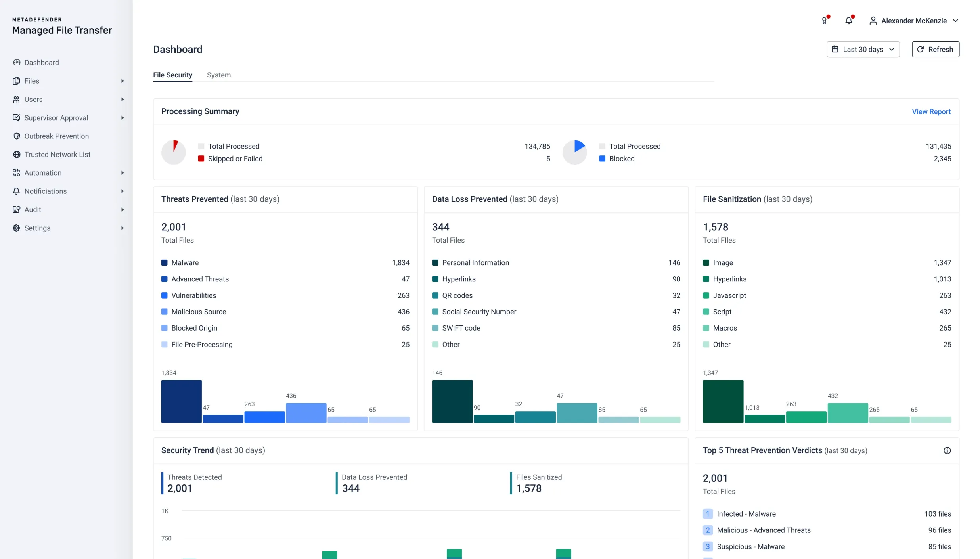Open notifications bell icon in header
Image resolution: width=980 pixels, height=559 pixels.
tap(848, 21)
